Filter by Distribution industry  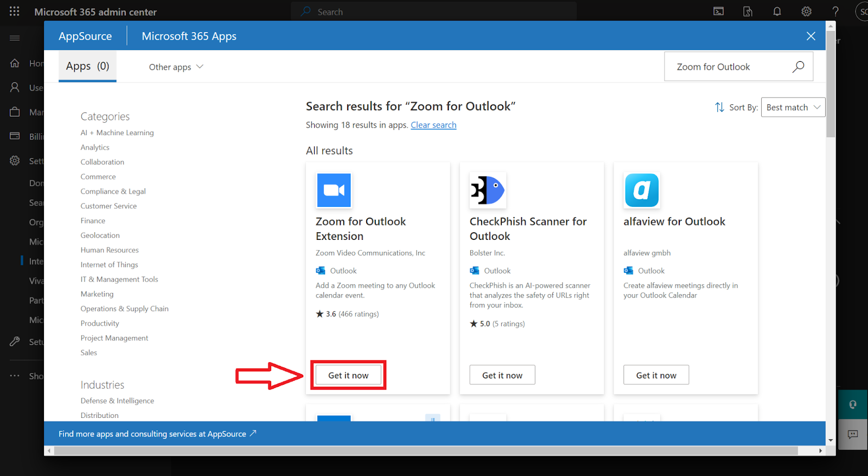pos(99,415)
